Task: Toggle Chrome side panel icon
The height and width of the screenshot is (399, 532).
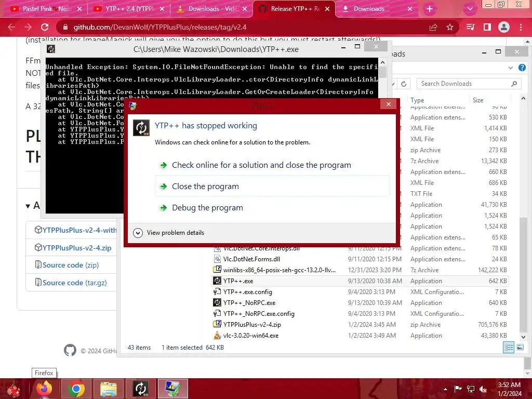Action: click(487, 27)
